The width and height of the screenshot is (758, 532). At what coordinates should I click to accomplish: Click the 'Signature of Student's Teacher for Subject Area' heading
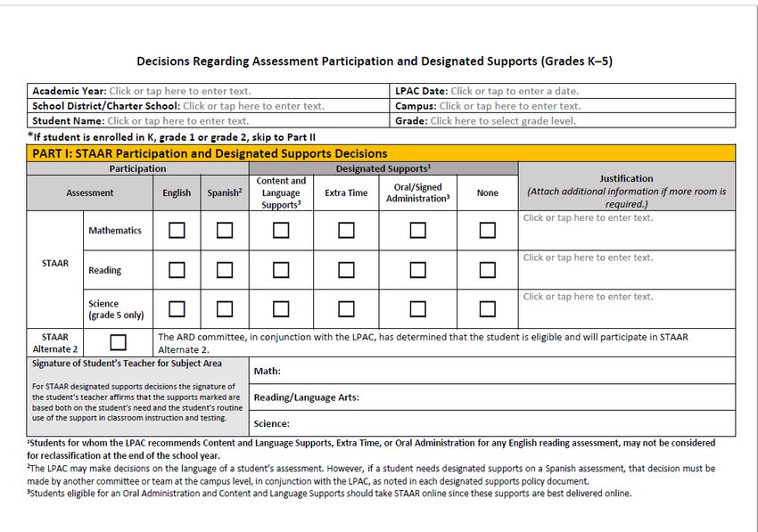tap(128, 364)
